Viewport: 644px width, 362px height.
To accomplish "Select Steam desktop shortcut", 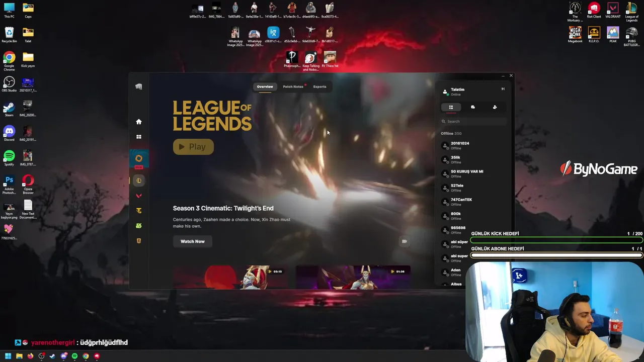I will [x=9, y=109].
